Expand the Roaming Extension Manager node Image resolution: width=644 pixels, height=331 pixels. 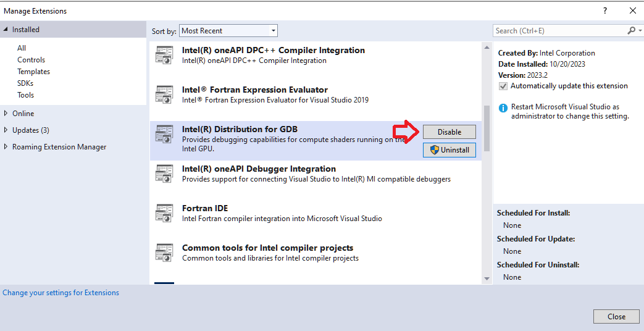6,147
